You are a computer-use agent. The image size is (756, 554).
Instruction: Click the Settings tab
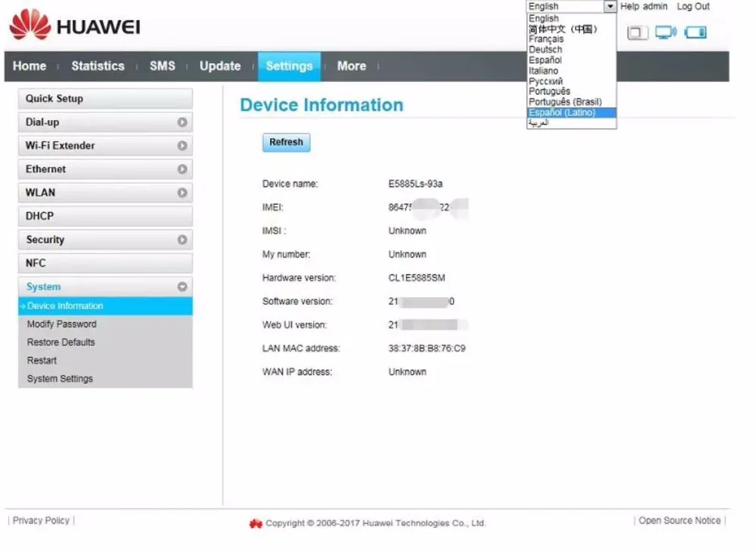(289, 66)
